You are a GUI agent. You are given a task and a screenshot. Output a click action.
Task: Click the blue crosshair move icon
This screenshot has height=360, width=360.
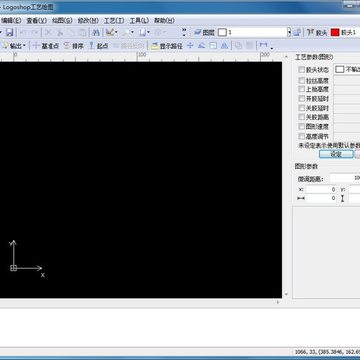pos(190,46)
